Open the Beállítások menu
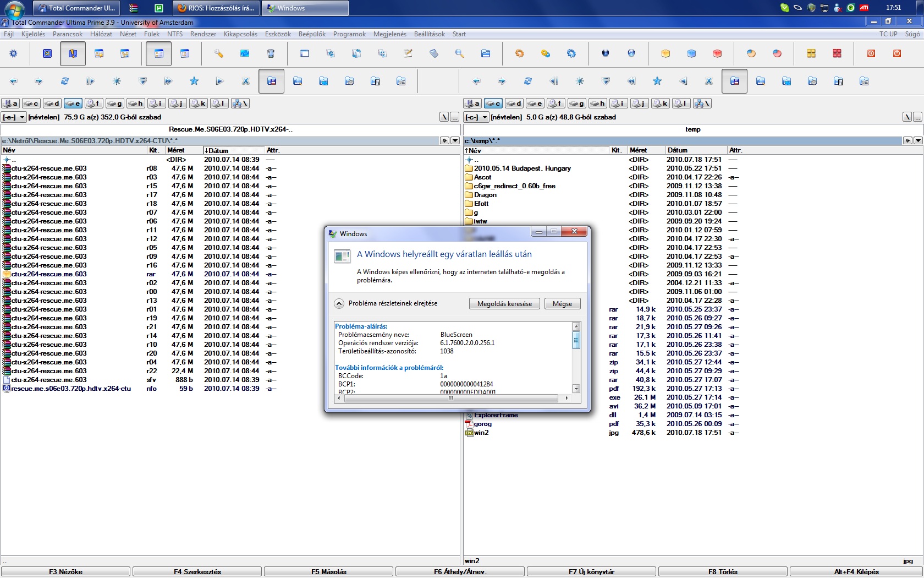Image resolution: width=924 pixels, height=578 pixels. click(430, 34)
